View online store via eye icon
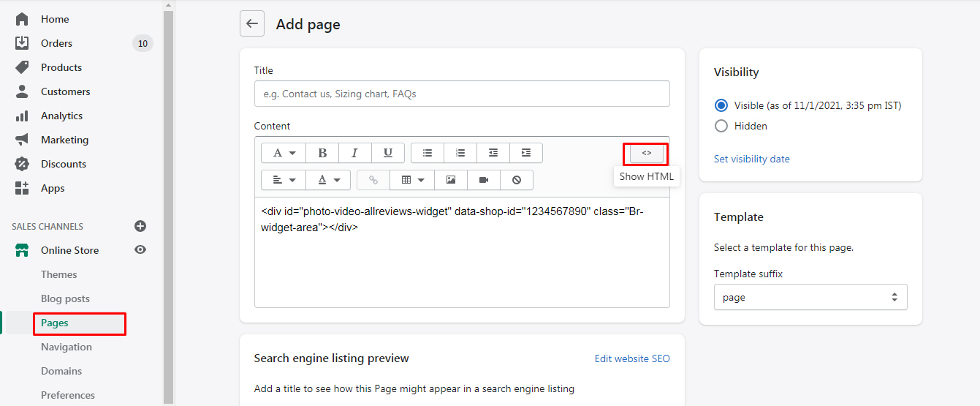This screenshot has width=980, height=406. tap(140, 250)
